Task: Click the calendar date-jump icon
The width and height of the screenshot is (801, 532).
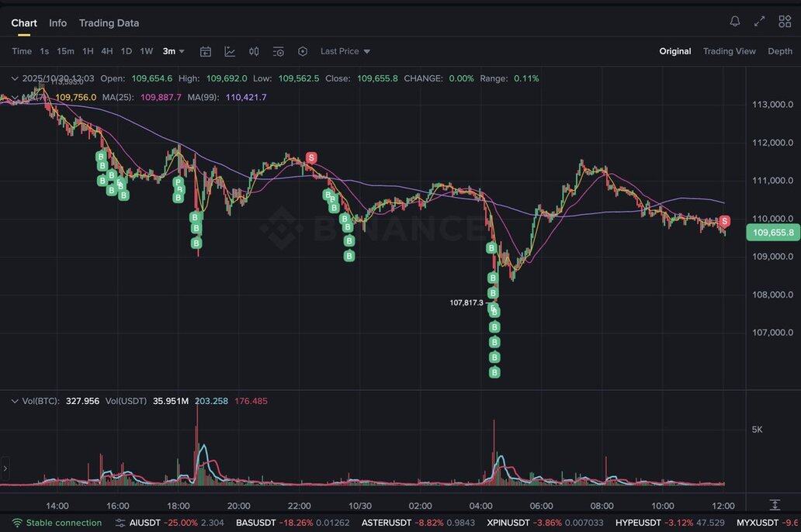Action: click(206, 51)
